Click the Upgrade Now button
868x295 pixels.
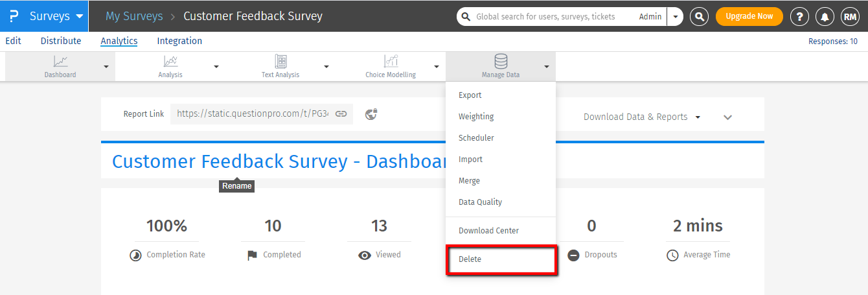[x=749, y=17]
